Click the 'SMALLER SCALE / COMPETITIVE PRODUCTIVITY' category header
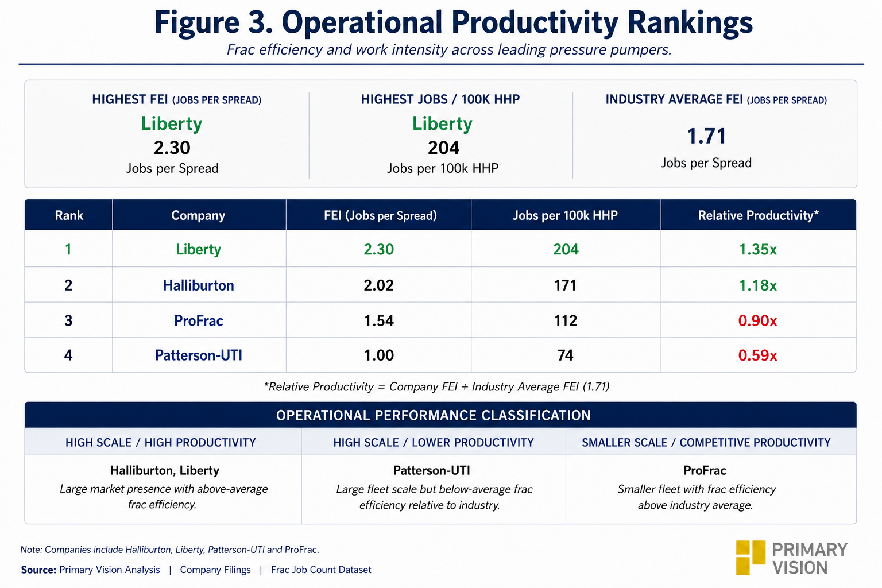This screenshot has height=588, width=882. click(x=706, y=443)
